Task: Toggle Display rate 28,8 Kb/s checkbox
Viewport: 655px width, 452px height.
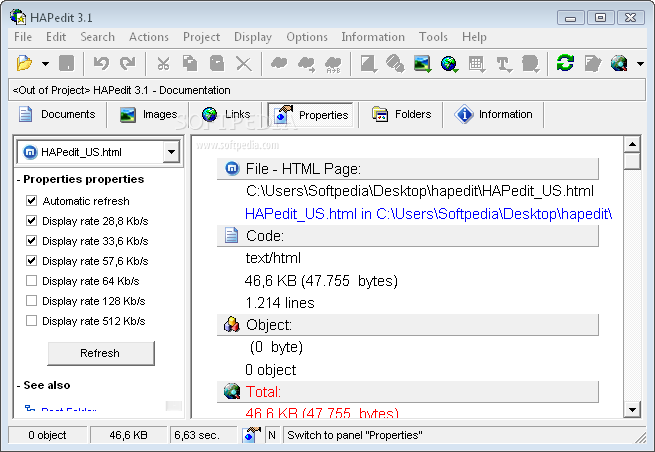Action: point(31,221)
